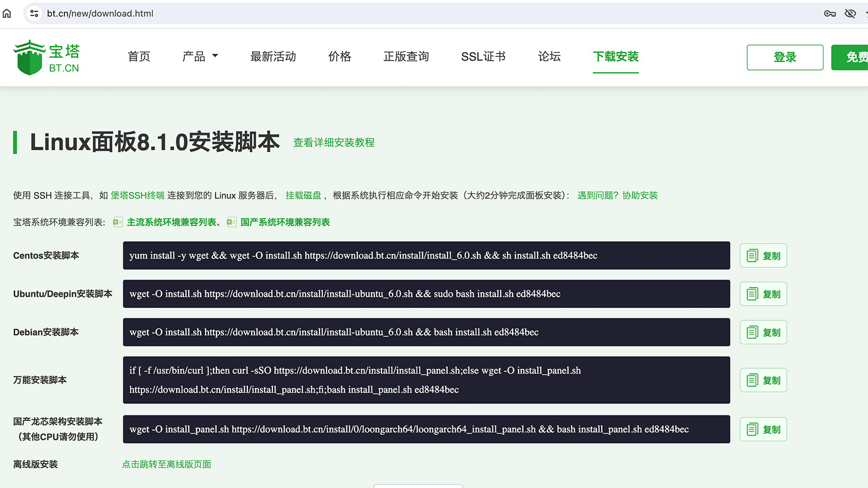Open 国产系统环境兼容列表 link
Screen dimensions: 868x488
pos(285,222)
